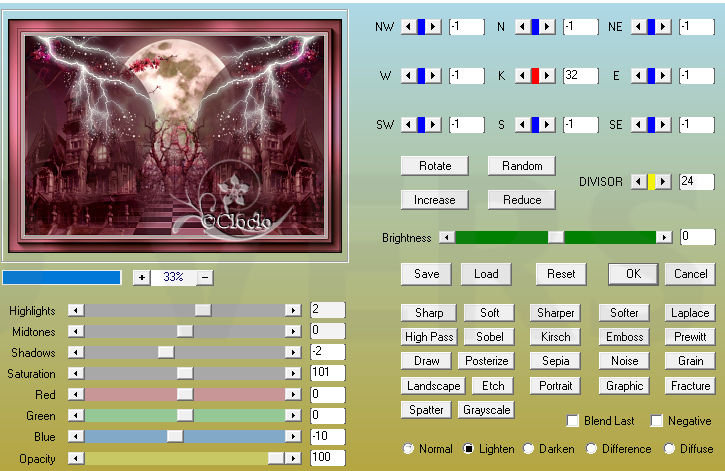Apply the High Pass preset

pyautogui.click(x=429, y=337)
